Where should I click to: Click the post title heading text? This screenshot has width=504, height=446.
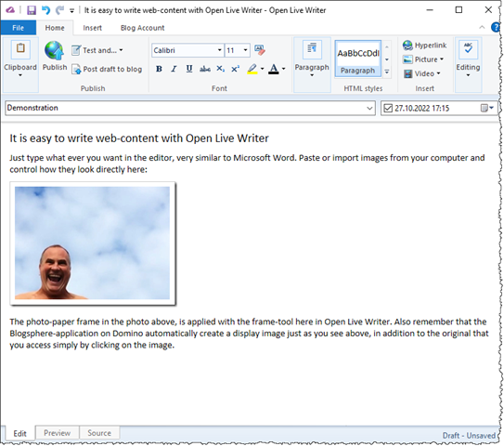(139, 138)
